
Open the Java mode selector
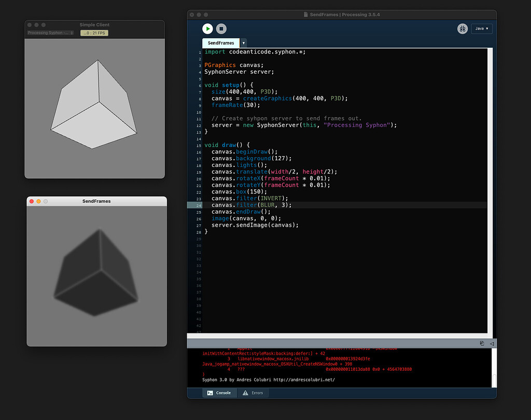pos(482,29)
